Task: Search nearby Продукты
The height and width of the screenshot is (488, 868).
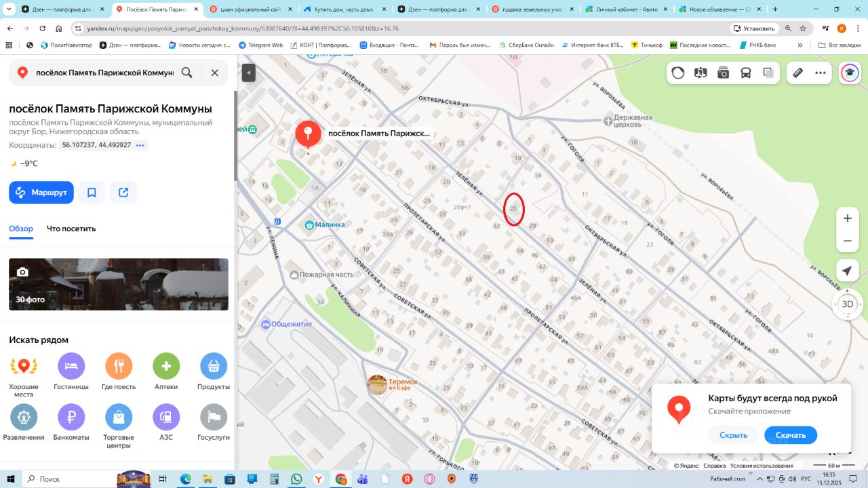Action: coord(214,373)
